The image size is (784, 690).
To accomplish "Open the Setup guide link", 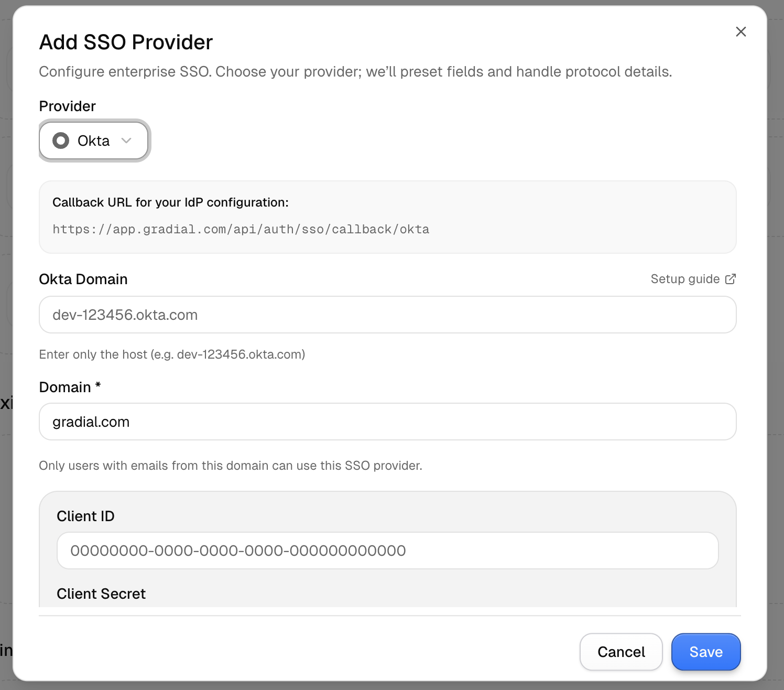I will [x=693, y=279].
